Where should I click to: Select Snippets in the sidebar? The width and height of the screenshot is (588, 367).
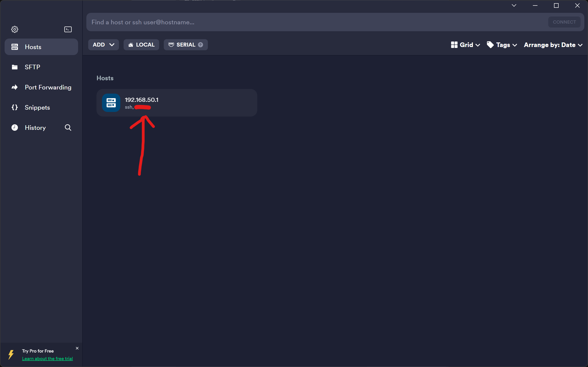[x=37, y=108]
